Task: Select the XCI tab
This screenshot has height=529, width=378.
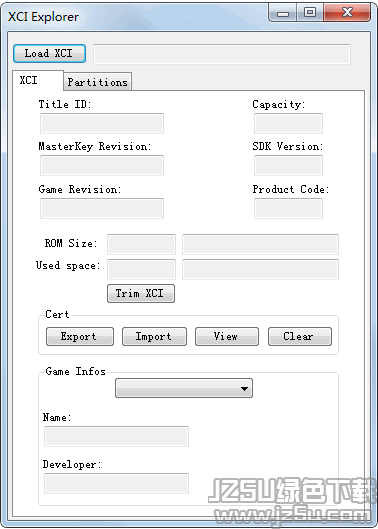Action: click(38, 80)
